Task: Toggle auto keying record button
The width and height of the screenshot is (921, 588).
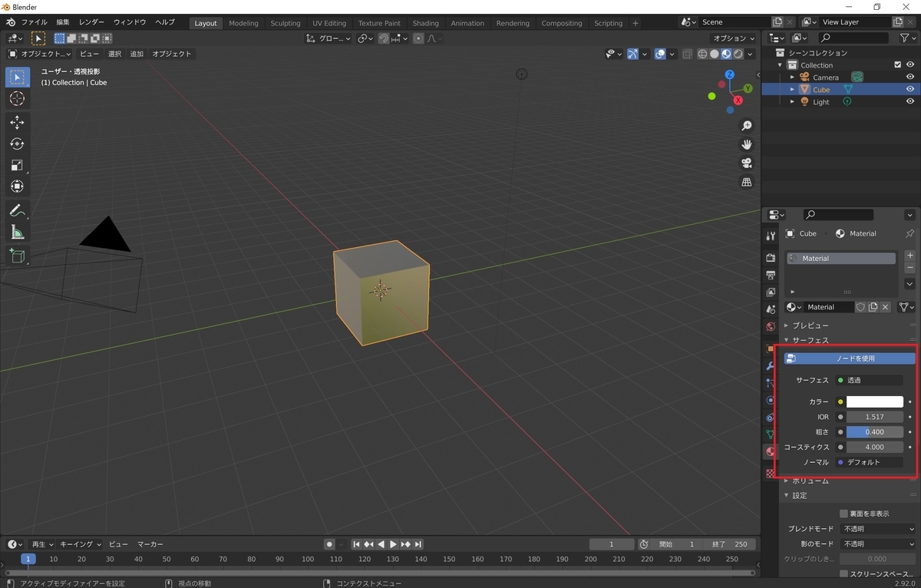Action: [328, 544]
